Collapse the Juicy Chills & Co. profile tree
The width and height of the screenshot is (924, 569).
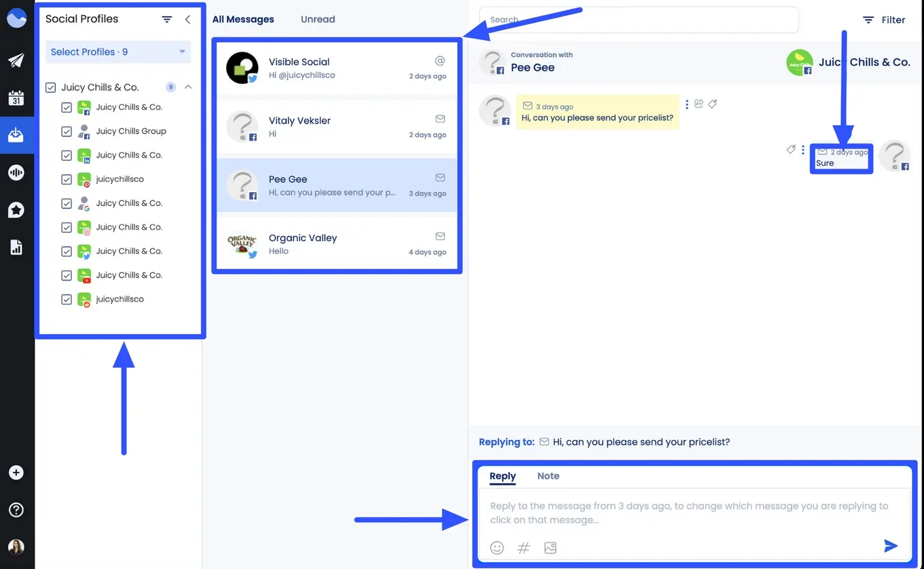[x=188, y=87]
